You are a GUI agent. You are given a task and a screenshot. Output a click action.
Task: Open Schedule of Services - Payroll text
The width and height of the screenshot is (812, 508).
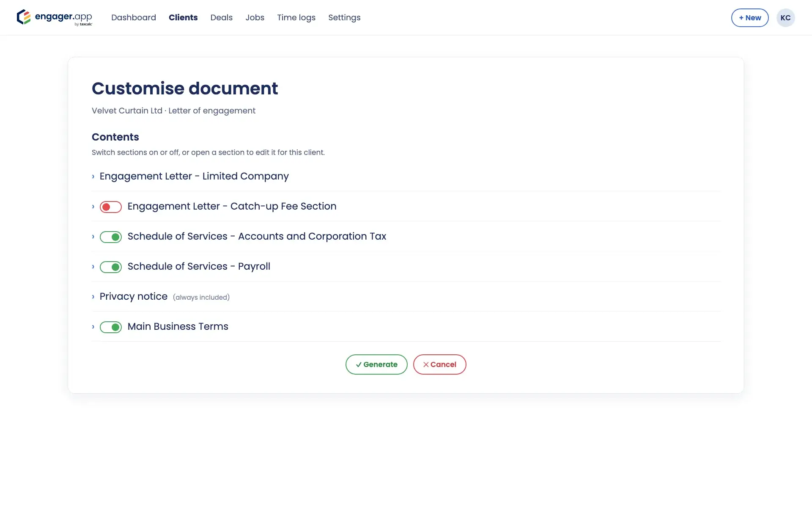click(199, 266)
